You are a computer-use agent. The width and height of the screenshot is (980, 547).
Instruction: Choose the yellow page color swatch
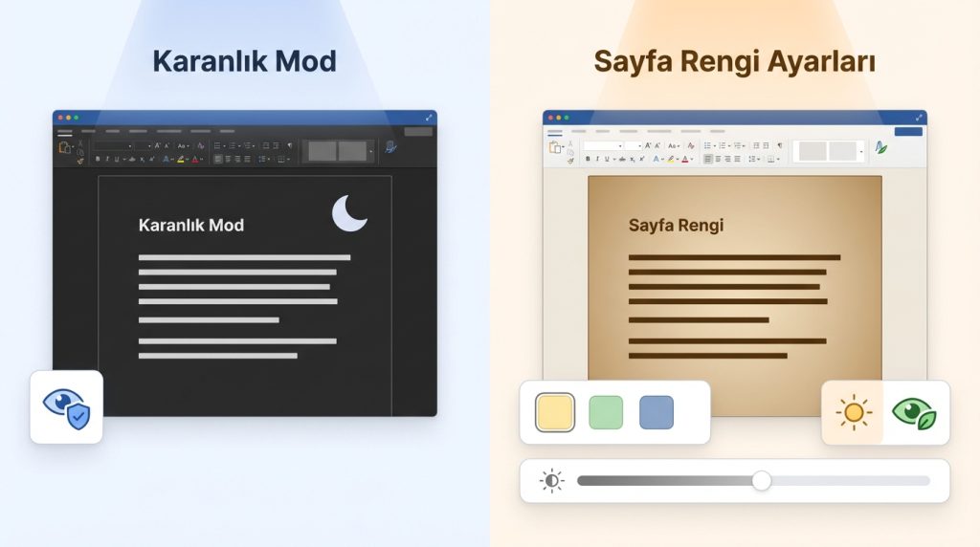coord(555,412)
